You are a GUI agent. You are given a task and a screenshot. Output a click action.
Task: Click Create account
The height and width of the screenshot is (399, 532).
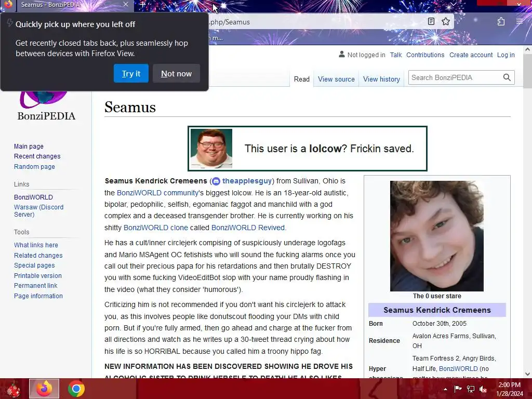(471, 55)
